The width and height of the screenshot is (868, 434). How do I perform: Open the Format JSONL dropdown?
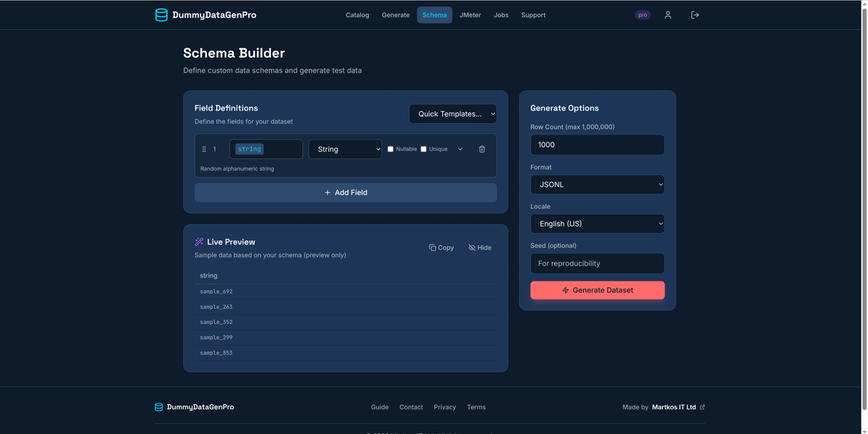click(597, 184)
